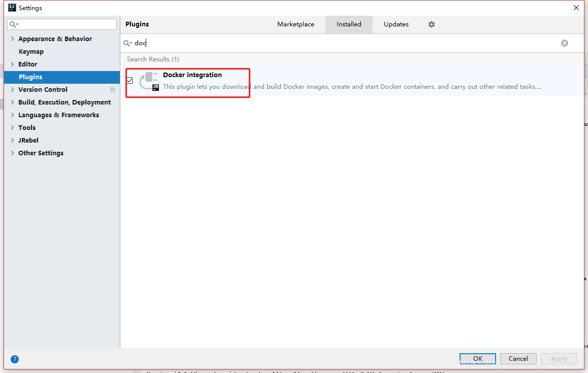588x373 pixels.
Task: Click the Cancel button
Action: coord(518,359)
